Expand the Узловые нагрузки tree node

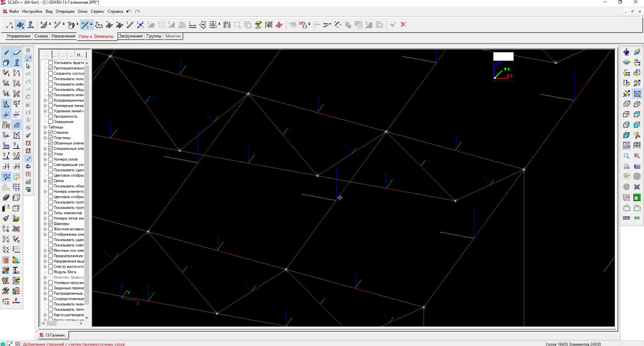[x=45, y=283]
